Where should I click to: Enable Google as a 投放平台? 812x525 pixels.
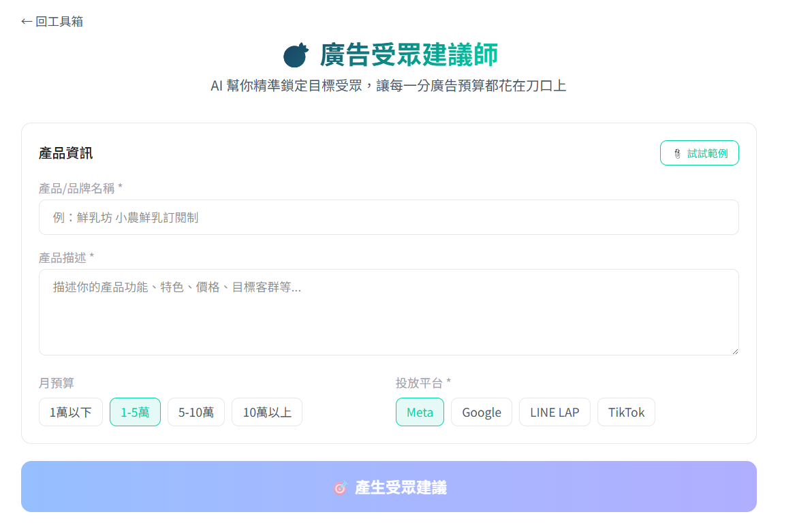(x=481, y=412)
